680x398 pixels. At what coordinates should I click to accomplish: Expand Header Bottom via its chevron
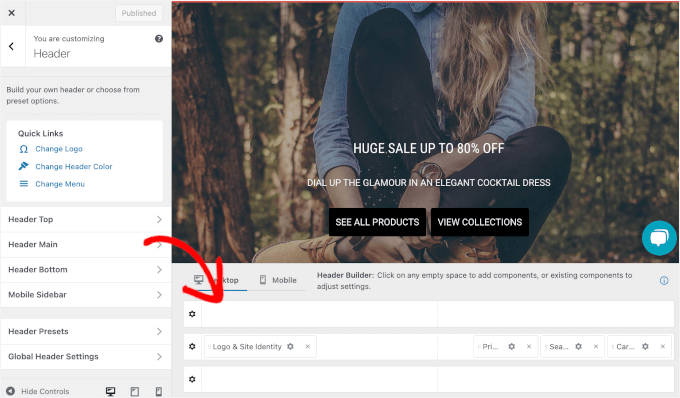(x=159, y=270)
